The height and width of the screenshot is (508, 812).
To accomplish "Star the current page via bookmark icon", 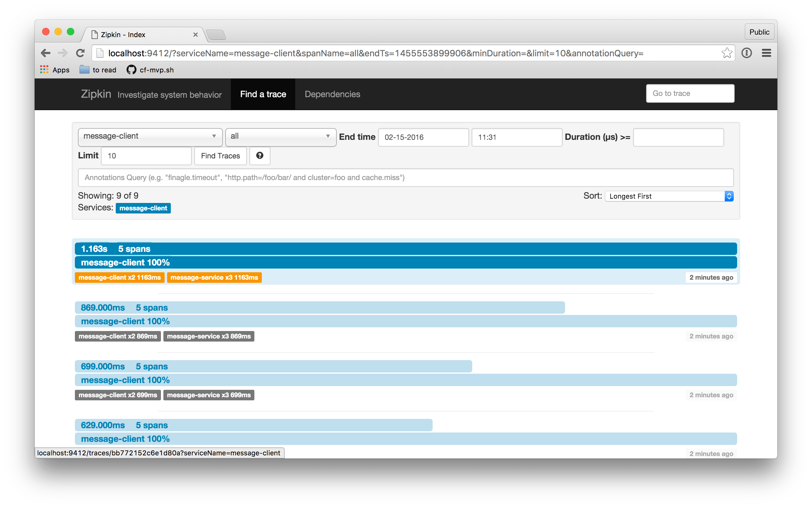I will pos(727,53).
